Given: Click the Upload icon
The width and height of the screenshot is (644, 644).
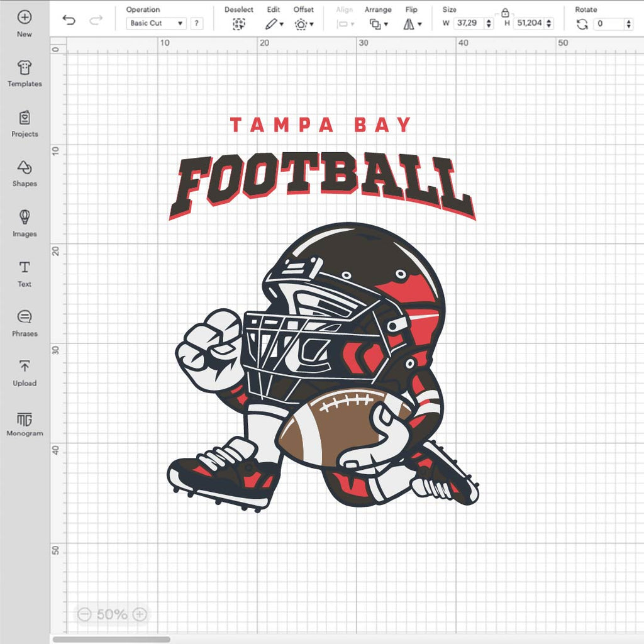Looking at the screenshot, I should tap(25, 367).
